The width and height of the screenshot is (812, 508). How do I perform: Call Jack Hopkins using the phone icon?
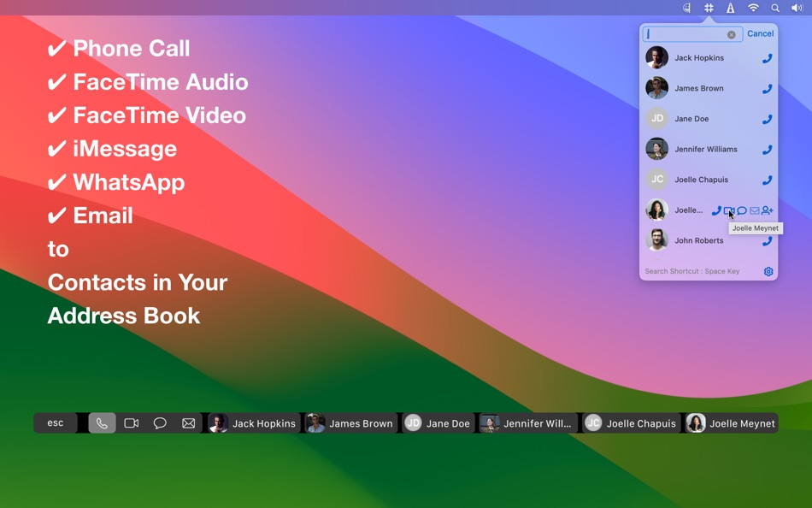point(767,58)
